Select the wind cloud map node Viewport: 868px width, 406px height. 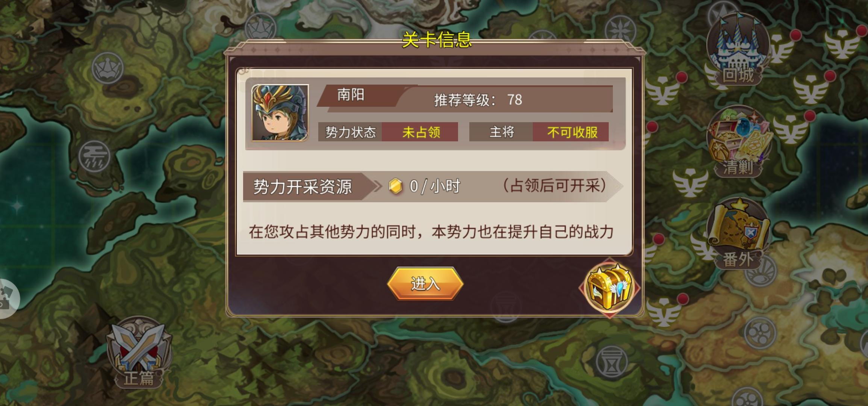tap(94, 156)
